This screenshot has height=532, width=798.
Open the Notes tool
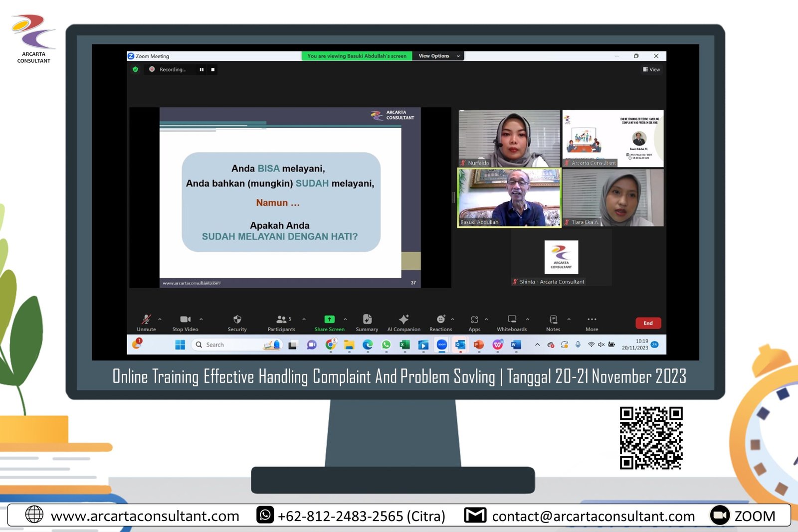click(553, 320)
